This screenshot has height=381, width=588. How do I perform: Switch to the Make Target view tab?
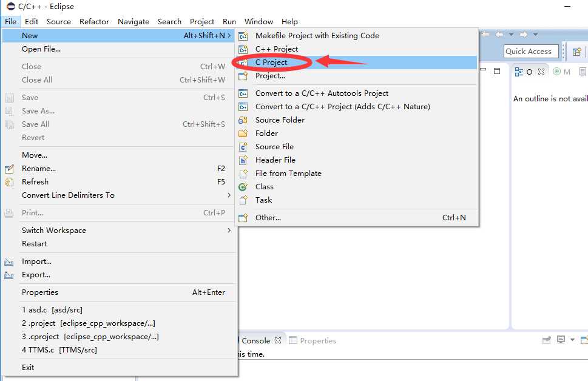pos(562,72)
